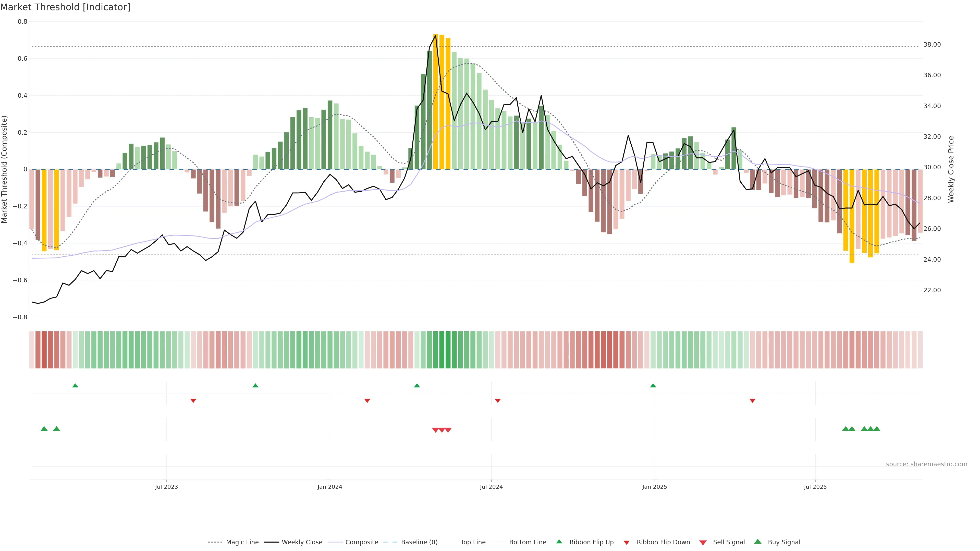
Task: Click Ribbon Flip Down legend triangle
Action: coord(627,543)
